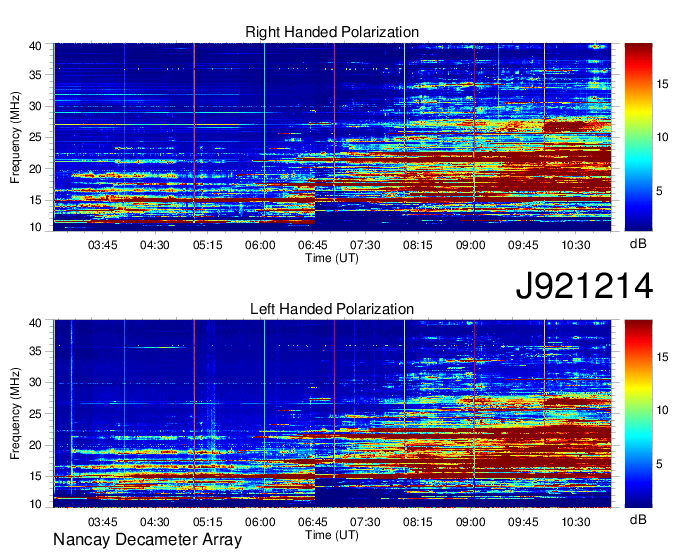Click the 04:30 tick of Right Handed plot
This screenshot has height=552, width=680.
154,245
